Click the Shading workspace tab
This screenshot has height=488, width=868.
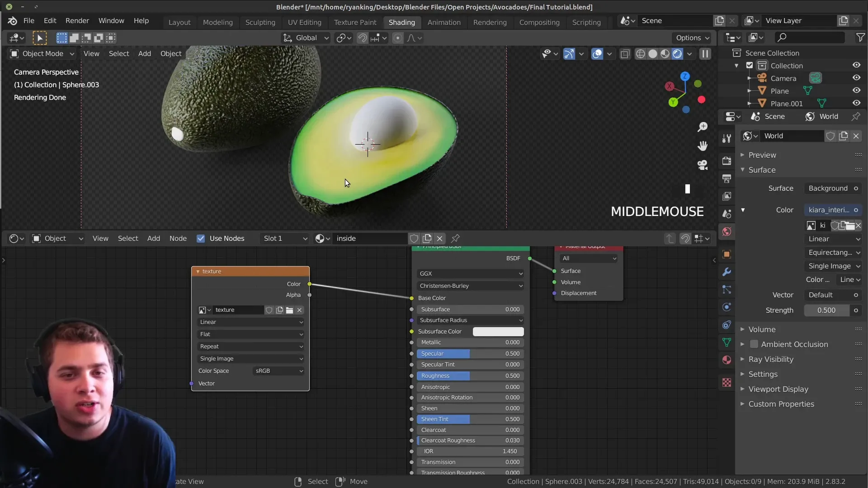click(402, 21)
